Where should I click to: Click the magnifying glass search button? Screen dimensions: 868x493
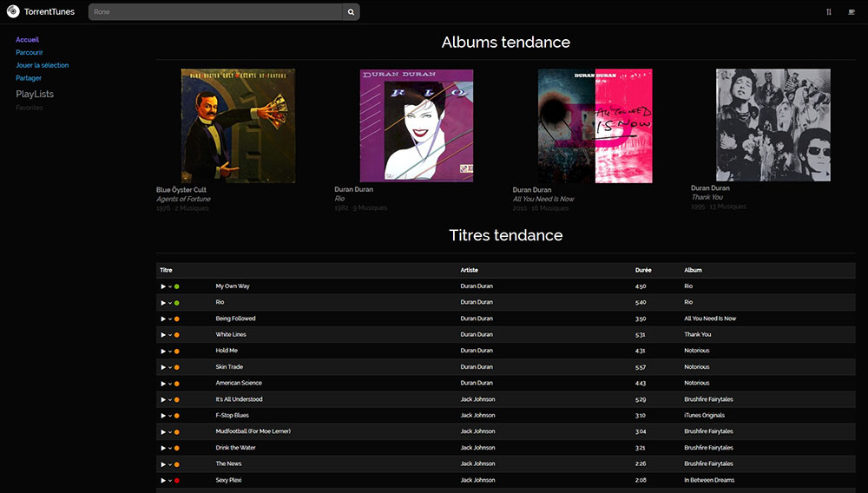[351, 11]
